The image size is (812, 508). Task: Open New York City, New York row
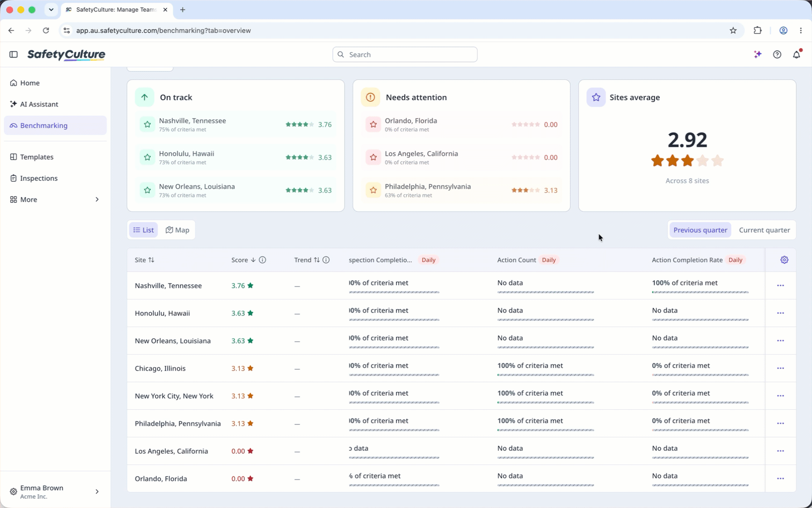coord(174,396)
